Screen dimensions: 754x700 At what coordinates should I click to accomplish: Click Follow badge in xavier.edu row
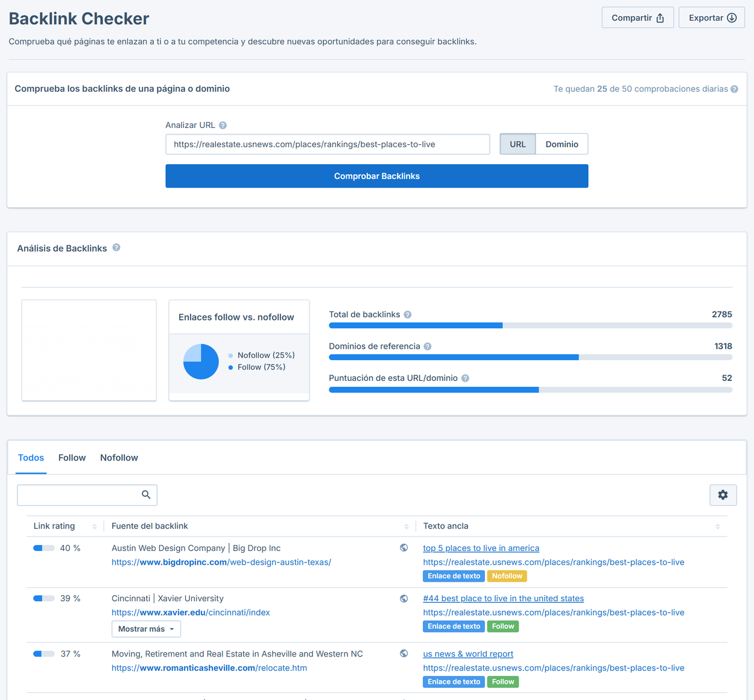(x=502, y=626)
